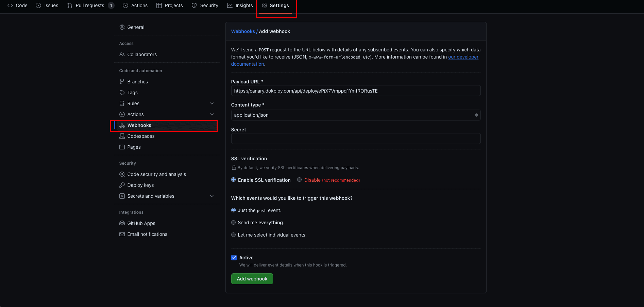
Task: Click the asterisk icon for Secrets and variables
Action: [122, 196]
